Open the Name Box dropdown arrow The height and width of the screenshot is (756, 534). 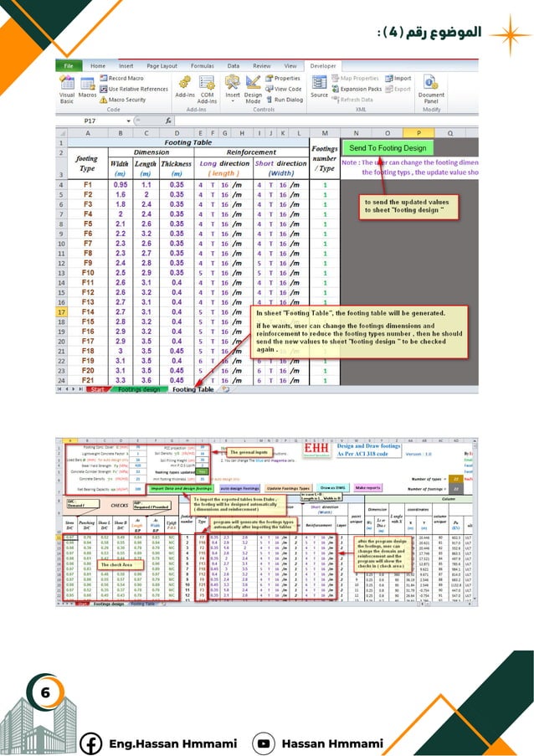click(x=129, y=121)
